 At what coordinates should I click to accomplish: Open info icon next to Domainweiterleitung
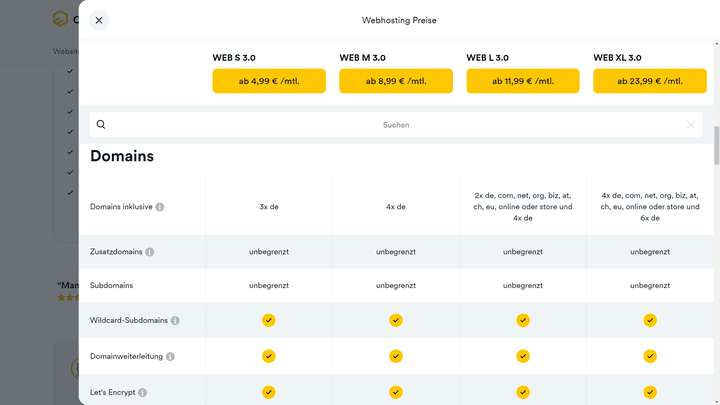click(x=170, y=356)
